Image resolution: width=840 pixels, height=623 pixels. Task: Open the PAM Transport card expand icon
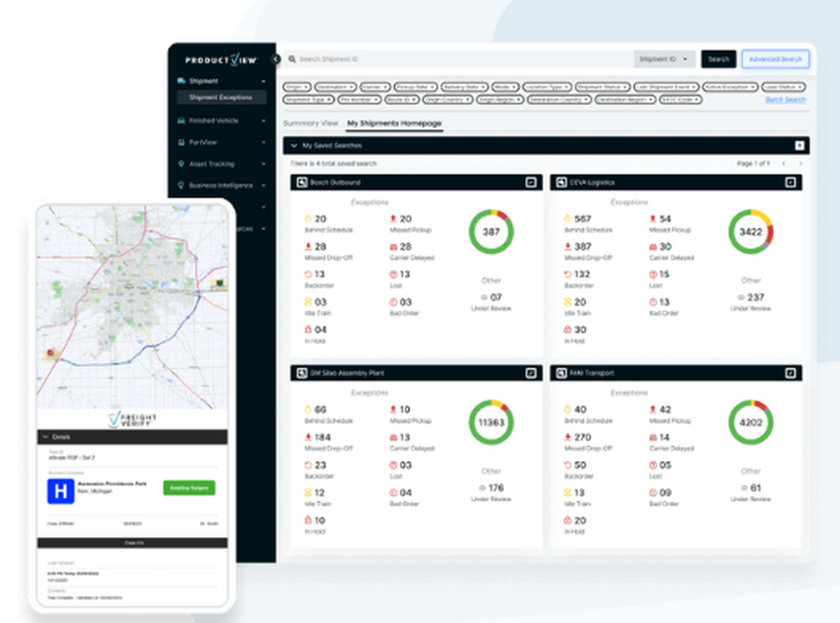(x=790, y=373)
